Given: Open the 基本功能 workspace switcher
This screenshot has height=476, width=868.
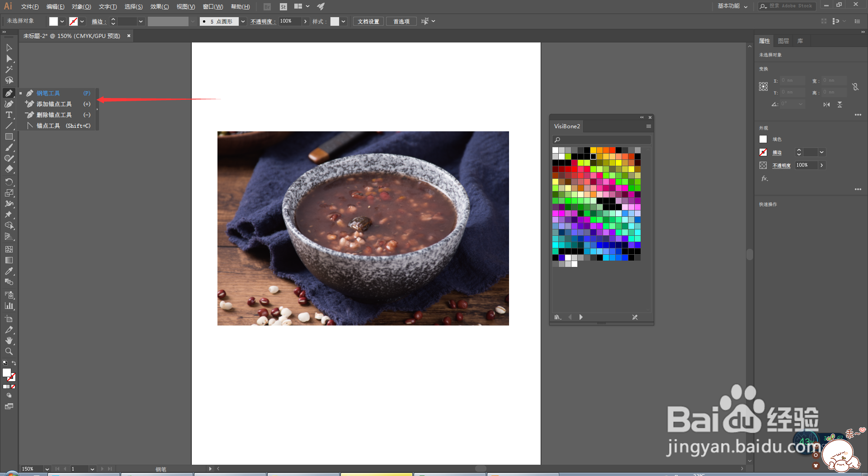Looking at the screenshot, I should (x=732, y=6).
